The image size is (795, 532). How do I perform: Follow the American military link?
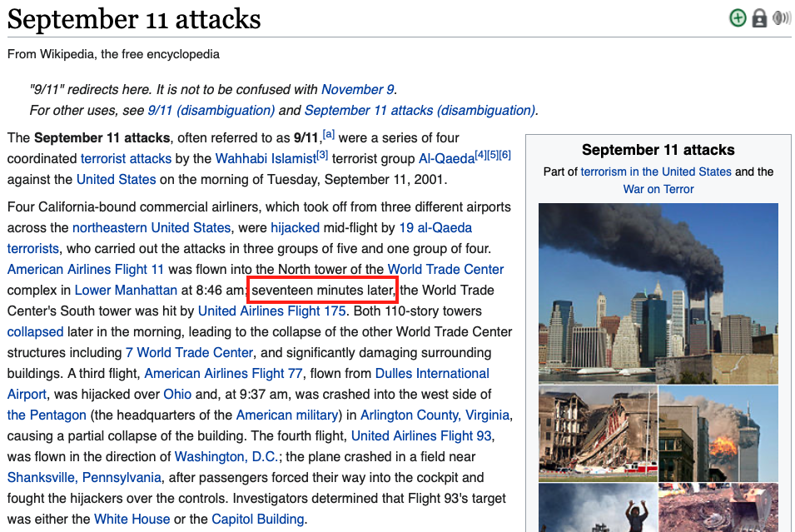[287, 415]
